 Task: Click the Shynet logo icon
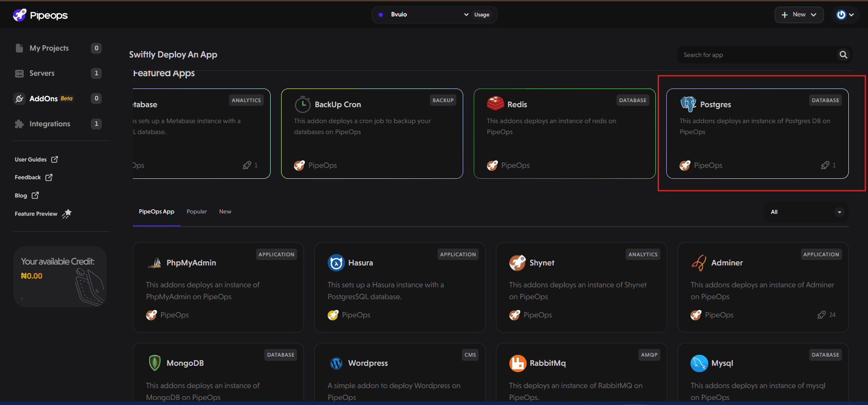pos(518,263)
